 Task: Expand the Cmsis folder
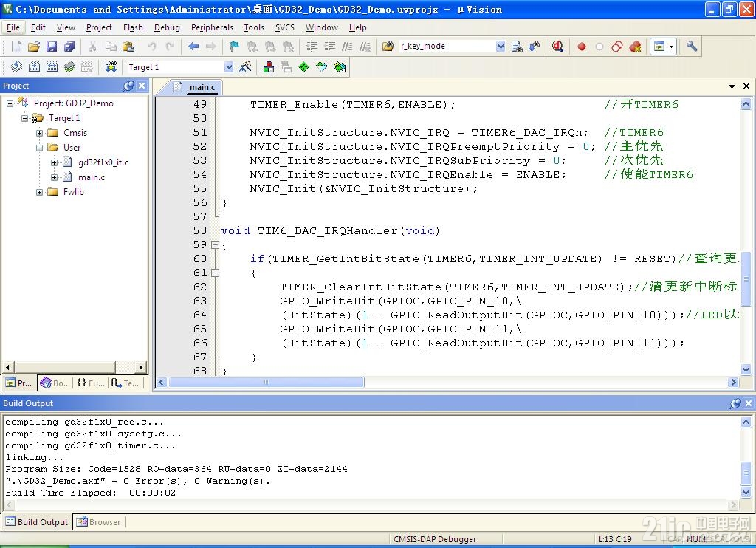click(x=40, y=133)
